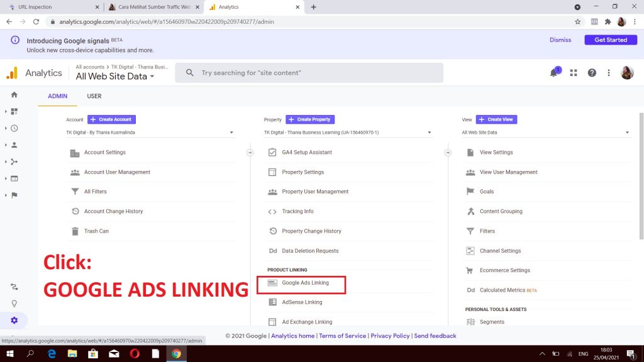Screen dimensions: 644x362
Task: Switch to the USER tab
Action: pos(94,96)
